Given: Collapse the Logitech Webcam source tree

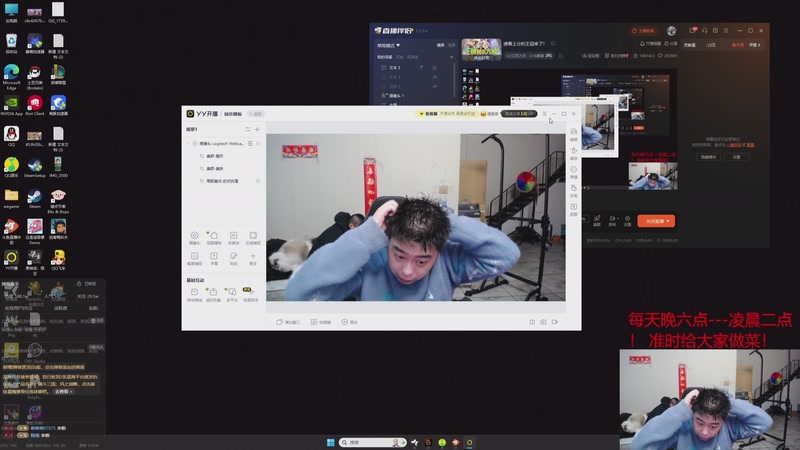Looking at the screenshot, I should pyautogui.click(x=189, y=144).
